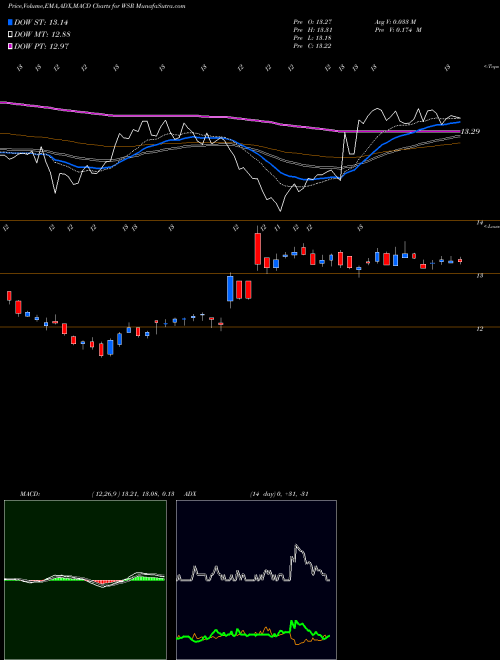
Task: Click the '<Lows' marker label
Action: tap(491, 226)
